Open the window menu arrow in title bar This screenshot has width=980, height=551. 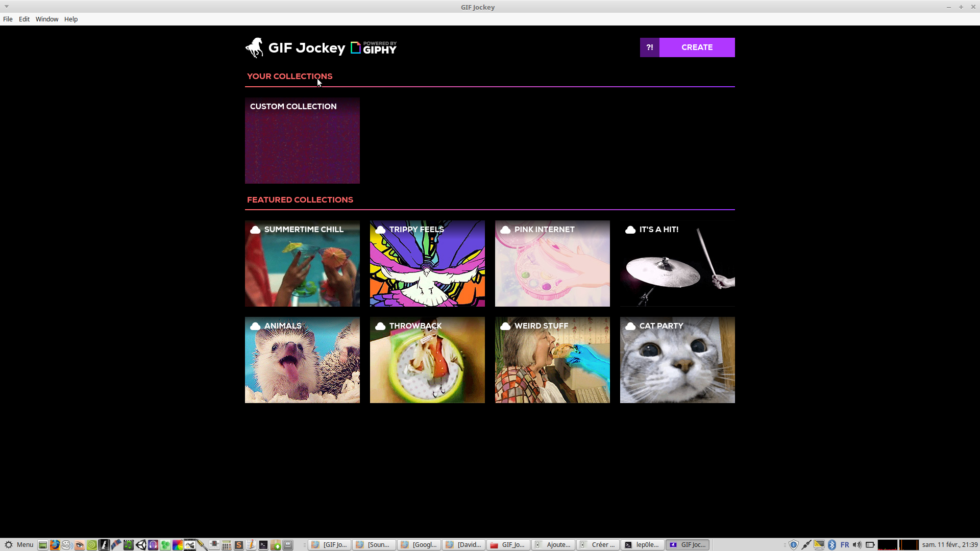click(7, 7)
